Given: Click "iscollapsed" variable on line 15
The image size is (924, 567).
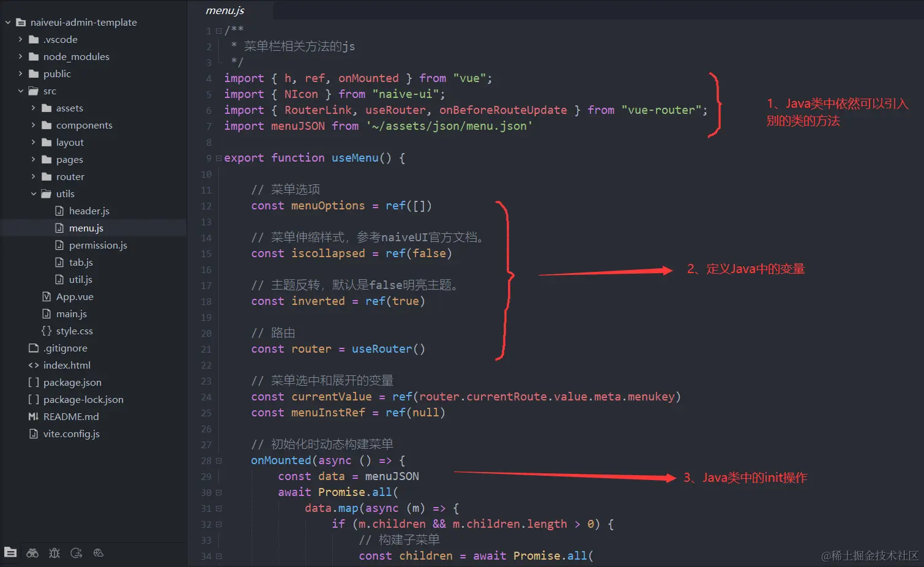Looking at the screenshot, I should coord(328,253).
